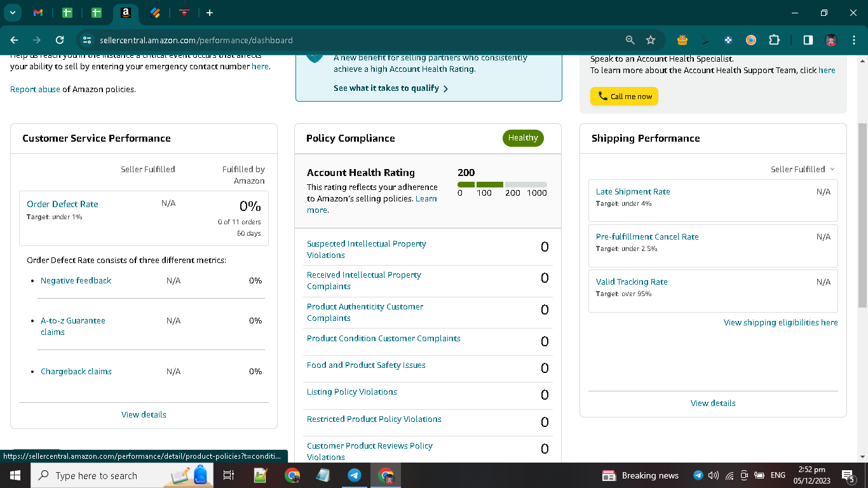Open Received Intellectual Property Complaints

pos(363,280)
